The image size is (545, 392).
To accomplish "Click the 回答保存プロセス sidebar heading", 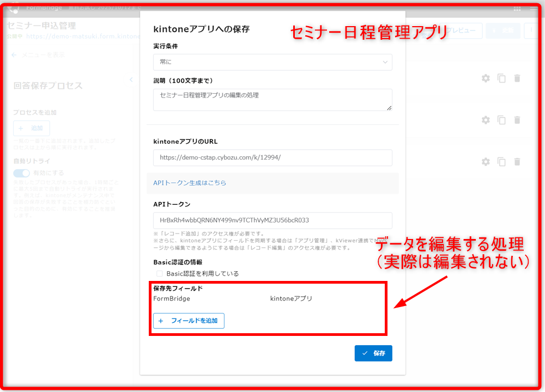I will (48, 86).
